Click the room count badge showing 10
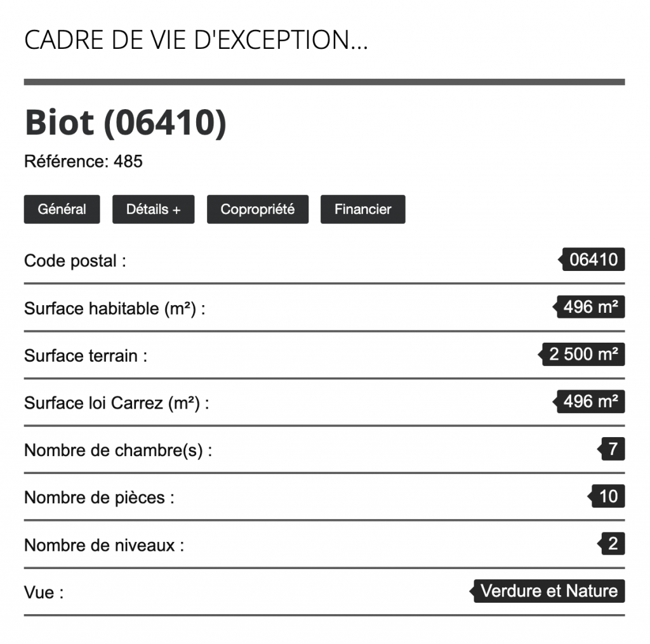The height and width of the screenshot is (644, 650). (x=608, y=497)
